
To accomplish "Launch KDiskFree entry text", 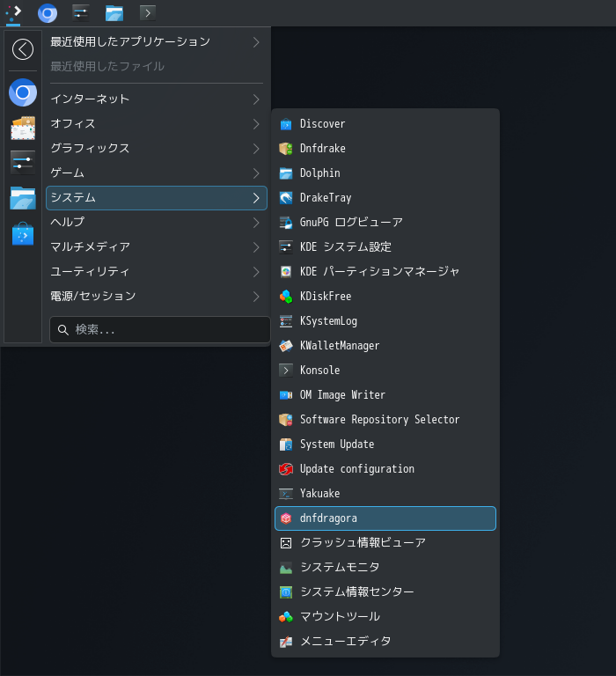I will (326, 297).
